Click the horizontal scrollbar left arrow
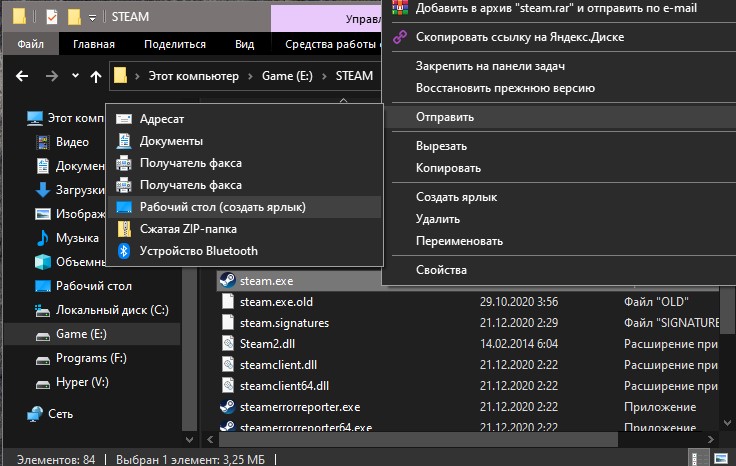This screenshot has height=466, width=736. click(x=210, y=440)
